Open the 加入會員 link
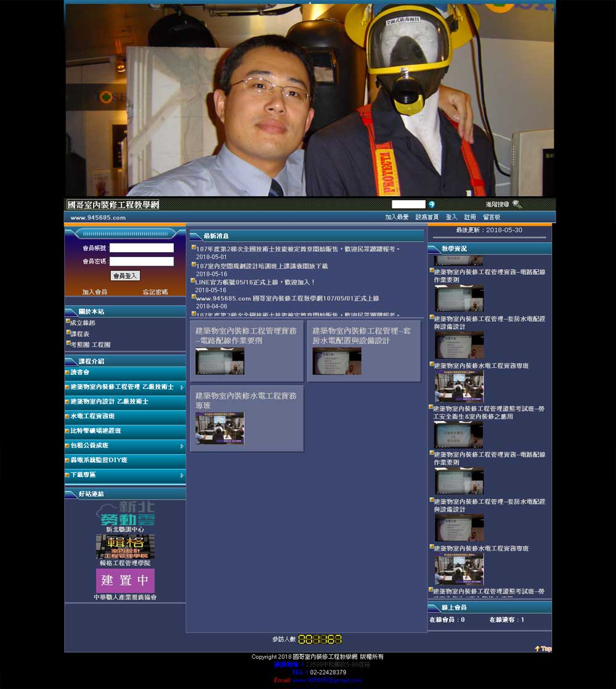Image resolution: width=616 pixels, height=689 pixels. point(94,291)
